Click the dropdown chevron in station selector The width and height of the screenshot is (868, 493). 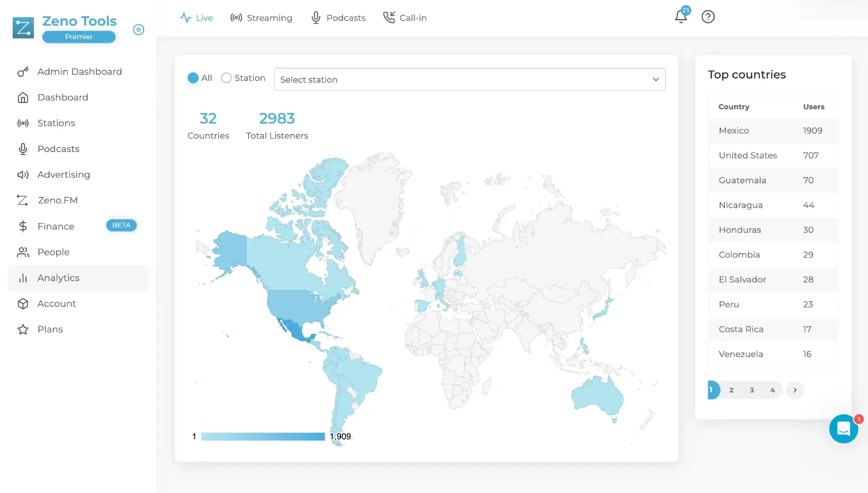click(x=655, y=80)
